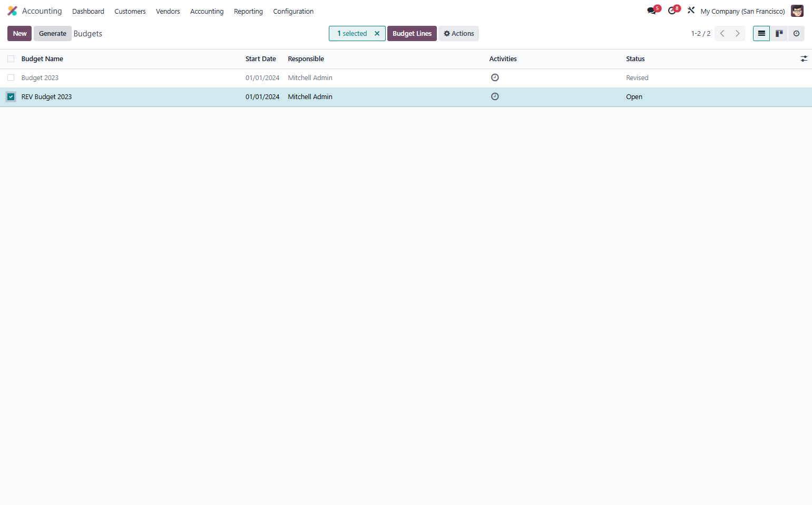The height and width of the screenshot is (505, 812).
Task: Open the Accounting menu
Action: [x=207, y=11]
